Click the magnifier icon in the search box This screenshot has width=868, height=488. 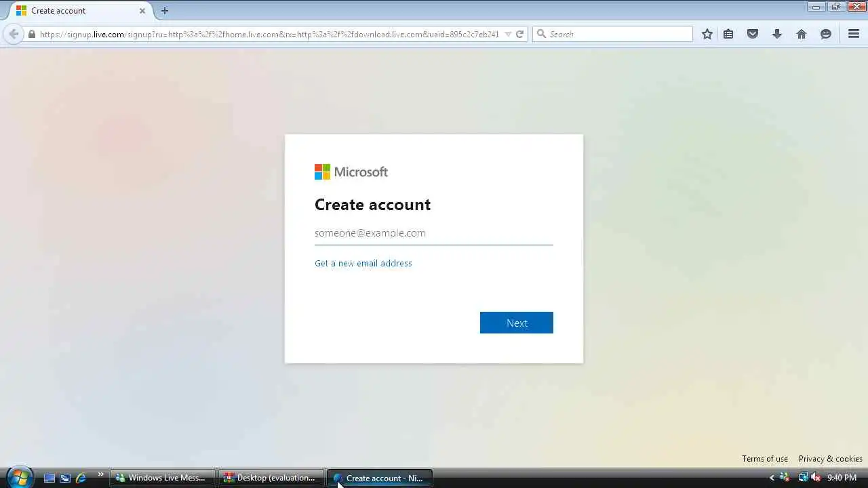(541, 34)
